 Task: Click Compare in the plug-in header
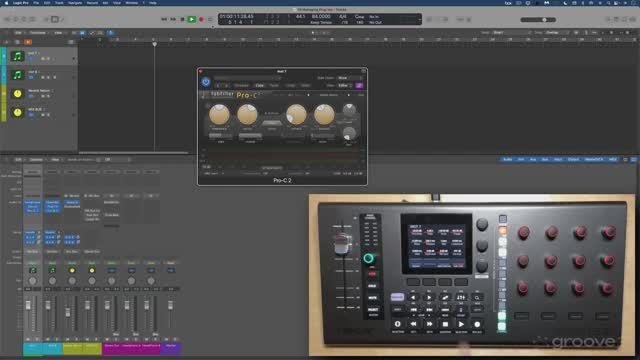241,85
